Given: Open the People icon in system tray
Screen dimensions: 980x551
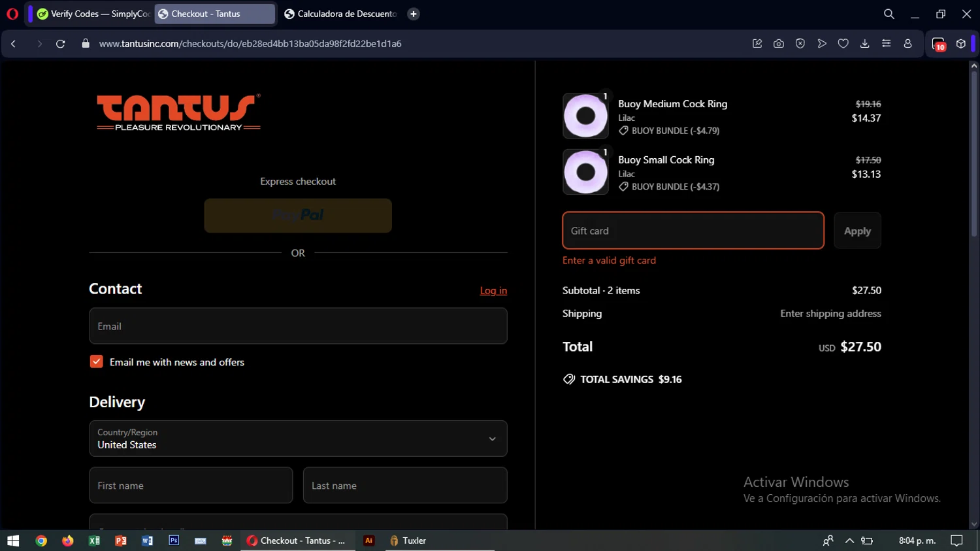Looking at the screenshot, I should [828, 541].
